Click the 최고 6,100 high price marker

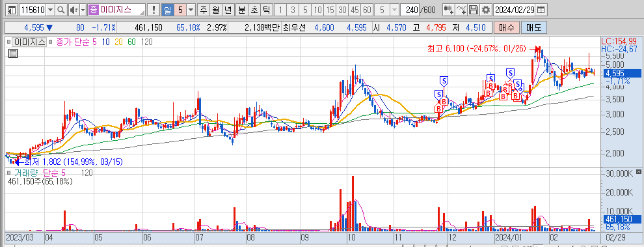click(x=476, y=49)
